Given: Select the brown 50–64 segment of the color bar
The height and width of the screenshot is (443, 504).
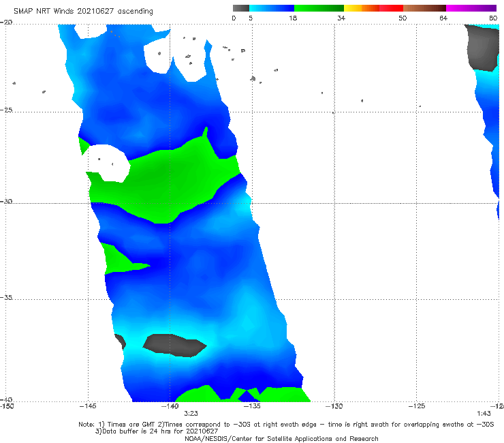Looking at the screenshot, I should (x=424, y=8).
